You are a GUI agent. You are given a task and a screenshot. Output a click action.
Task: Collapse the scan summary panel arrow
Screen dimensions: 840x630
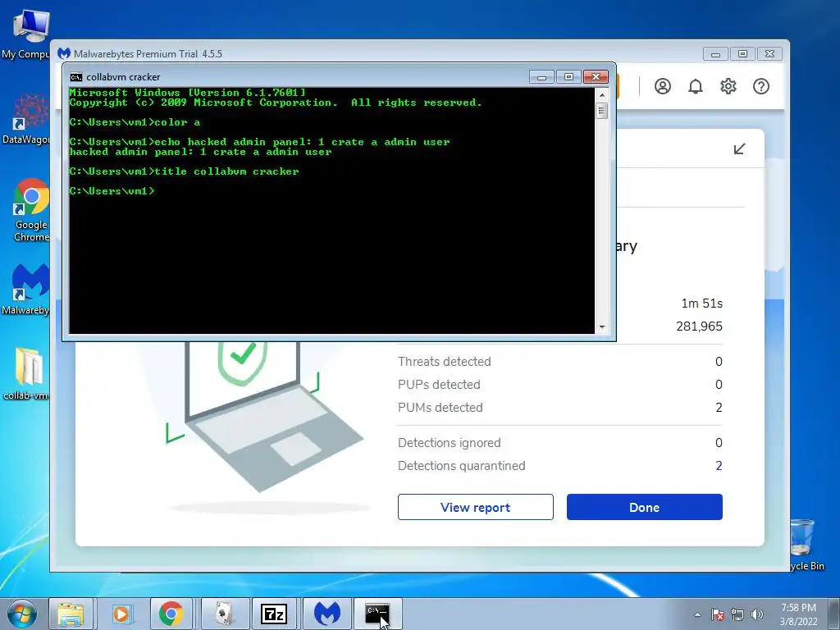(739, 148)
